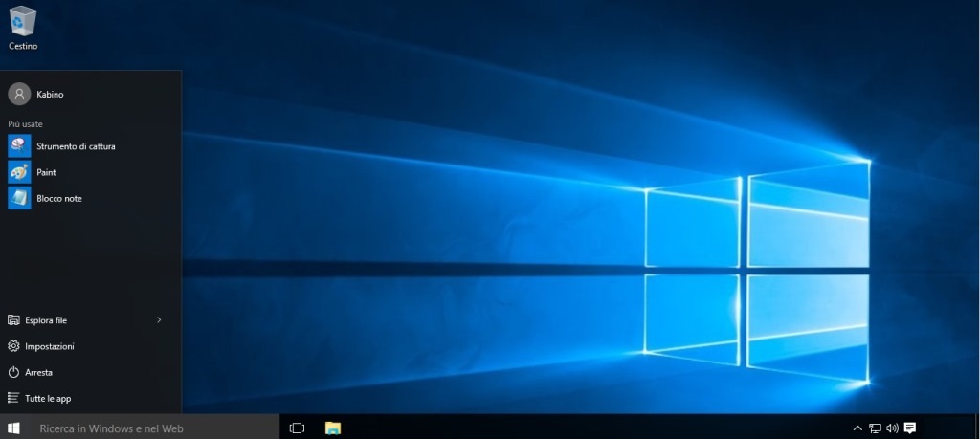
Task: Click the Windows Start button
Action: [13, 428]
